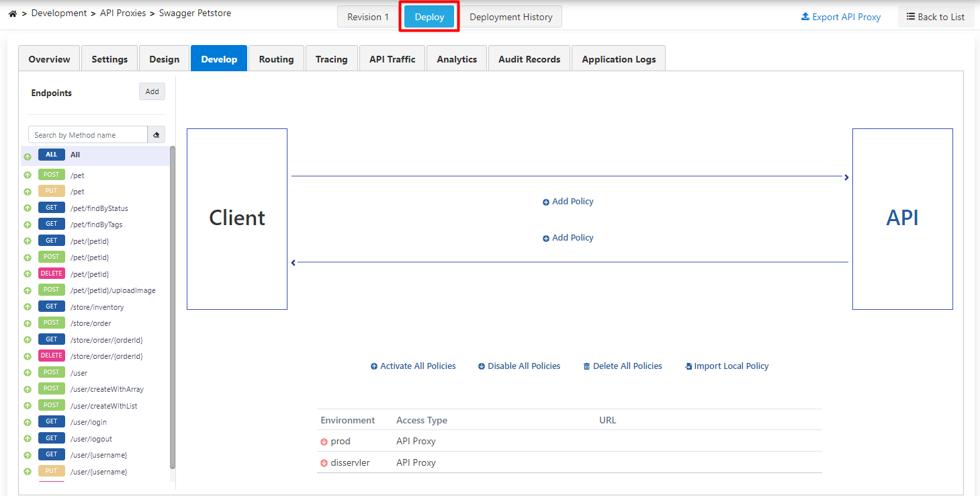The height and width of the screenshot is (496, 980).
Task: Open Deployment History
Action: click(x=510, y=17)
